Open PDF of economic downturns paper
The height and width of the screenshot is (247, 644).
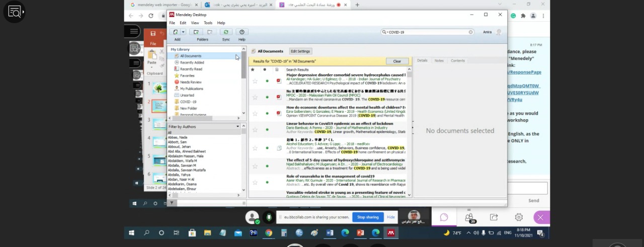[x=279, y=113]
